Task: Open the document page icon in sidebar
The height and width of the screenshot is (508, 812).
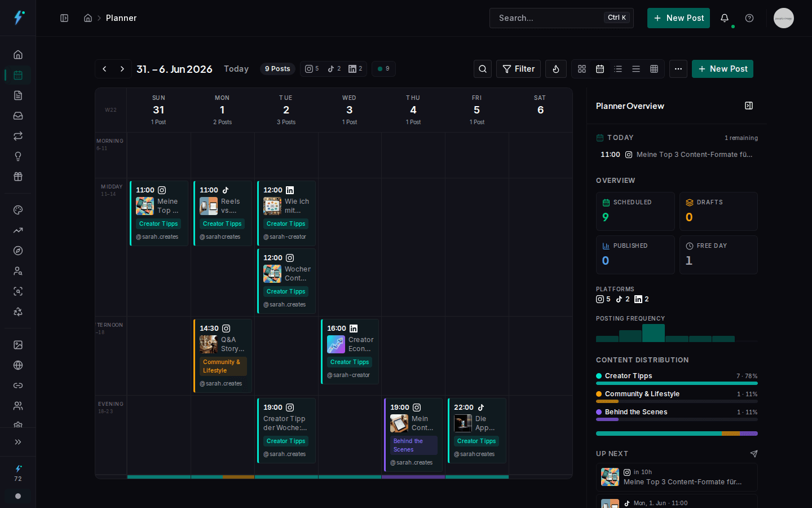Action: [18, 95]
